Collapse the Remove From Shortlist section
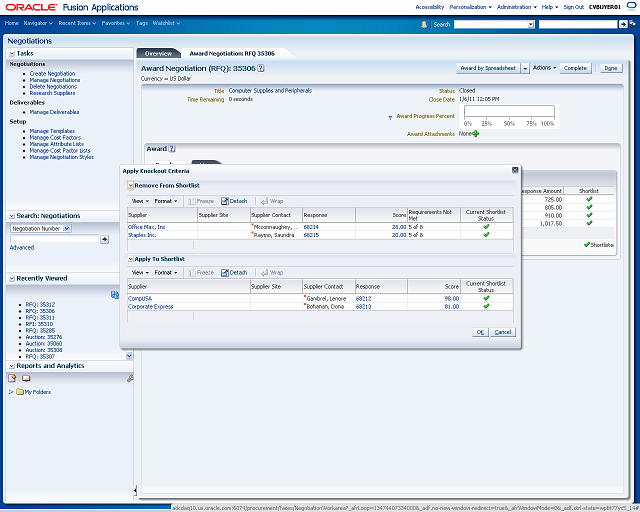Image resolution: width=640 pixels, height=512 pixels. click(x=131, y=186)
